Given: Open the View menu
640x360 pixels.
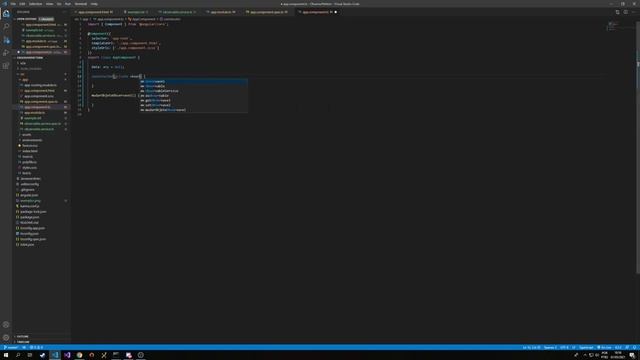Looking at the screenshot, I should 49,4.
